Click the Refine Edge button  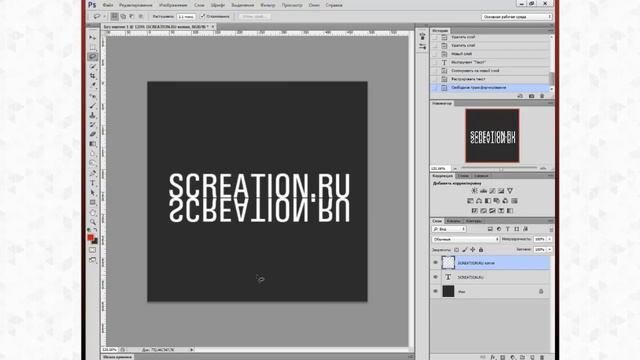pyautogui.click(x=254, y=16)
